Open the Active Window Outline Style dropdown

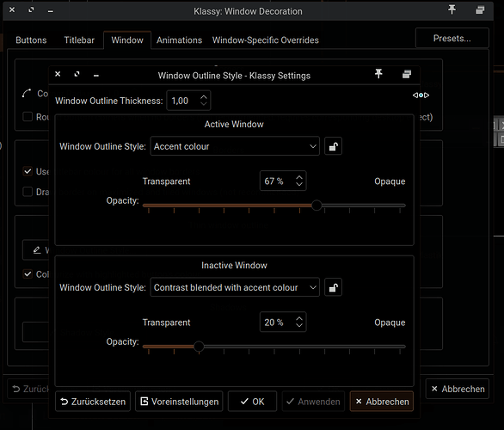(x=235, y=146)
